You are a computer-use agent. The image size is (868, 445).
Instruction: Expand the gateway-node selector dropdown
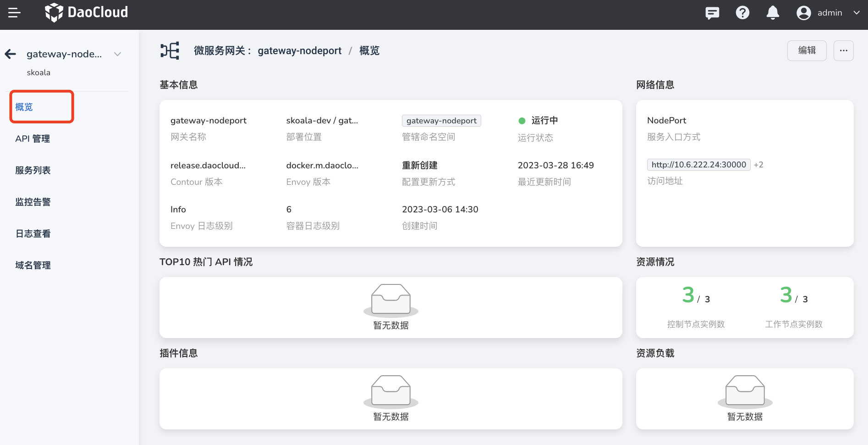pyautogui.click(x=118, y=54)
